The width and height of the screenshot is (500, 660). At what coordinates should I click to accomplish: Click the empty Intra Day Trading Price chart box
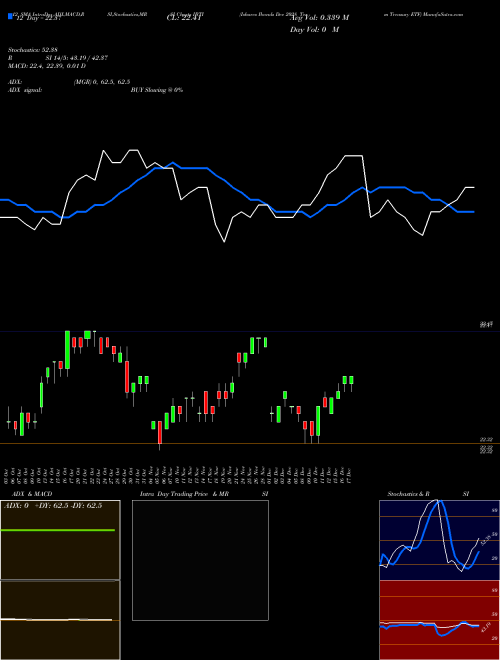coord(200,560)
